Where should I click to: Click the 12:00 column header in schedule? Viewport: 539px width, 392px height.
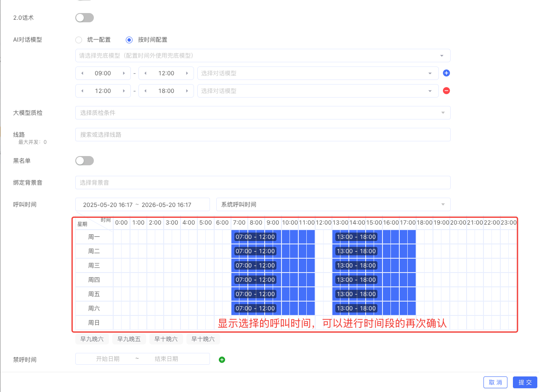tap(324, 222)
